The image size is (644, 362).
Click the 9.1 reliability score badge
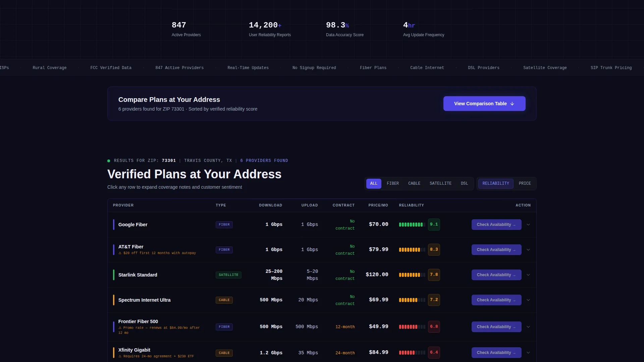coord(434,225)
